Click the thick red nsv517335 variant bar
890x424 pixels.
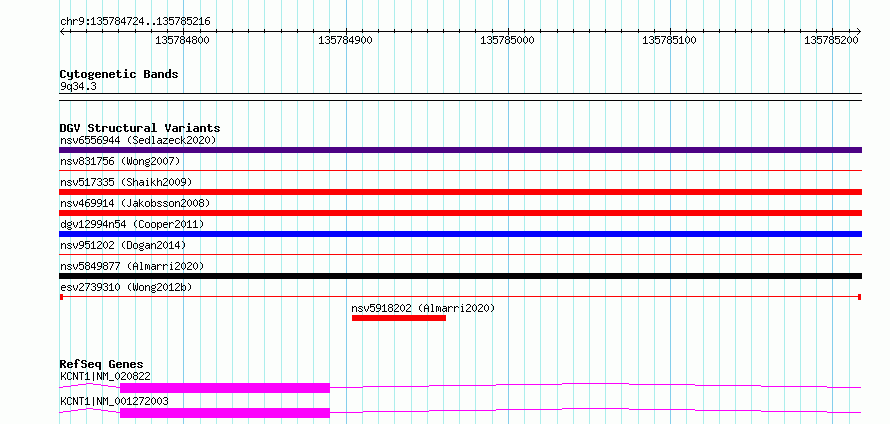(460, 192)
